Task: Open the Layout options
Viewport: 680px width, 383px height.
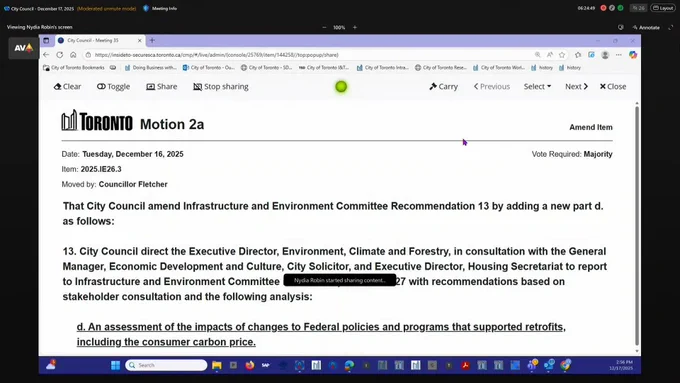Action: [663, 8]
